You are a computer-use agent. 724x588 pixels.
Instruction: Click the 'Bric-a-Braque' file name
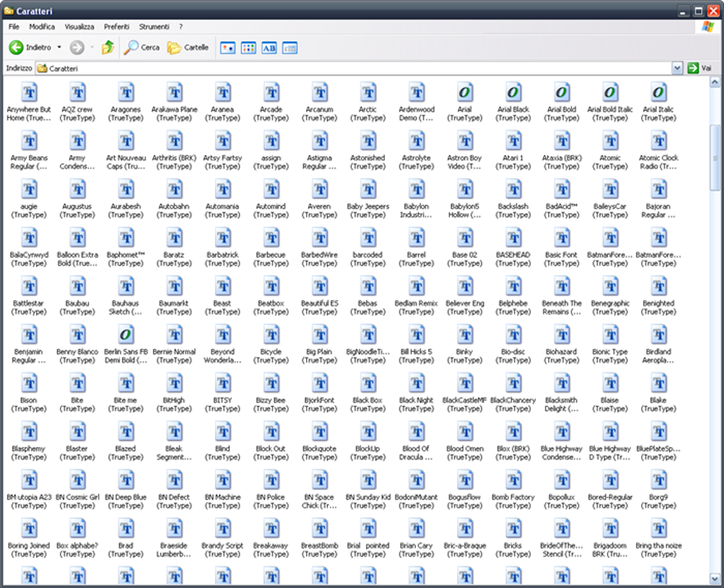pos(464,550)
